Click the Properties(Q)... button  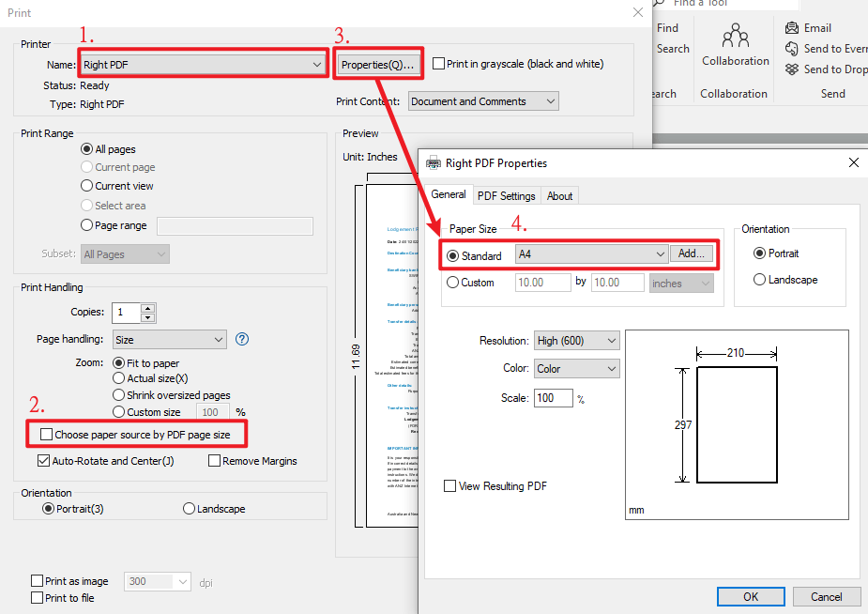click(x=378, y=65)
